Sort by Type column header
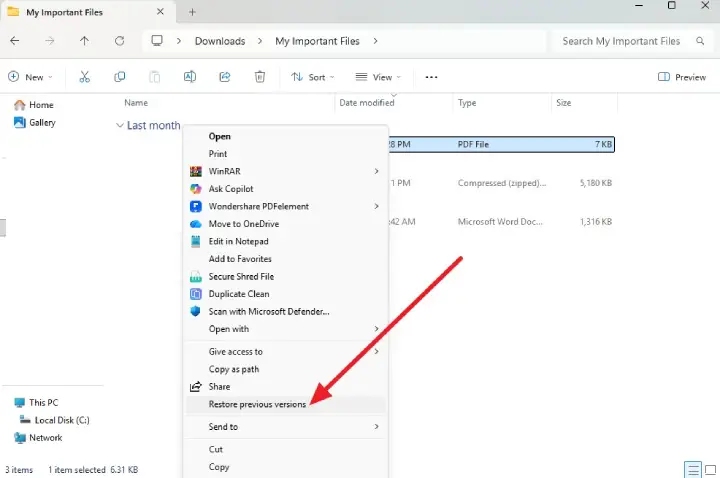 tap(467, 103)
